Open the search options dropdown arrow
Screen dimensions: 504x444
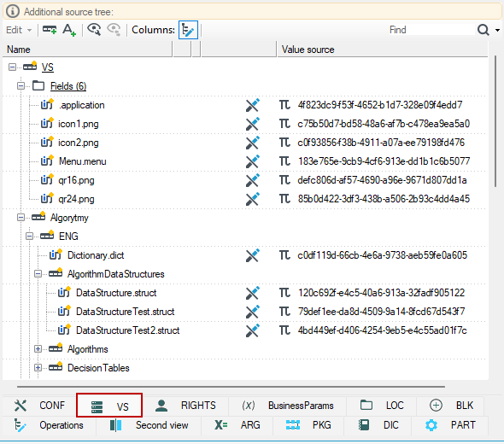click(497, 30)
